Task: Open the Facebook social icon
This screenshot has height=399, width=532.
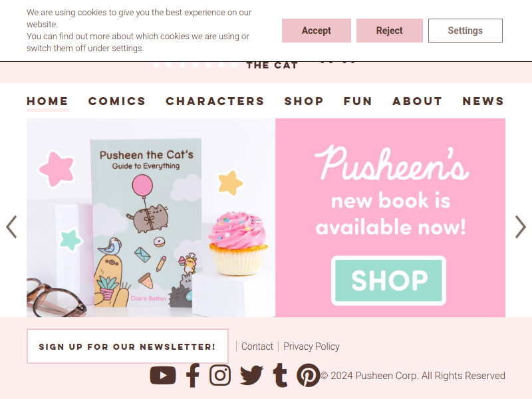Action: click(x=193, y=375)
